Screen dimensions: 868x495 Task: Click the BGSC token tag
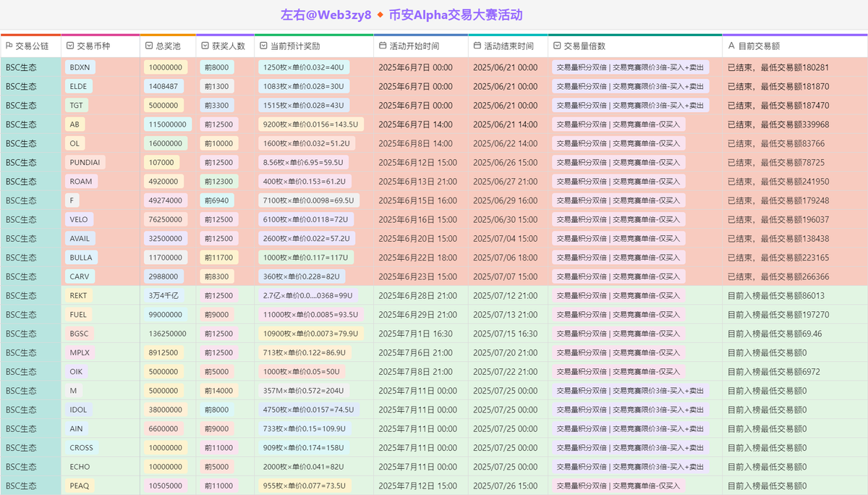[79, 334]
